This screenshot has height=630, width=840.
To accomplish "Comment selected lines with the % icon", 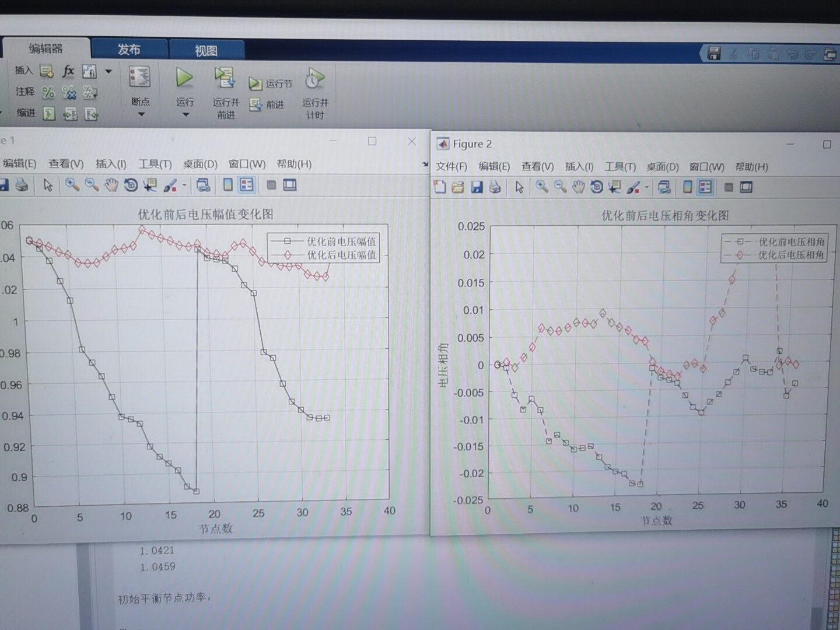I will pyautogui.click(x=48, y=92).
